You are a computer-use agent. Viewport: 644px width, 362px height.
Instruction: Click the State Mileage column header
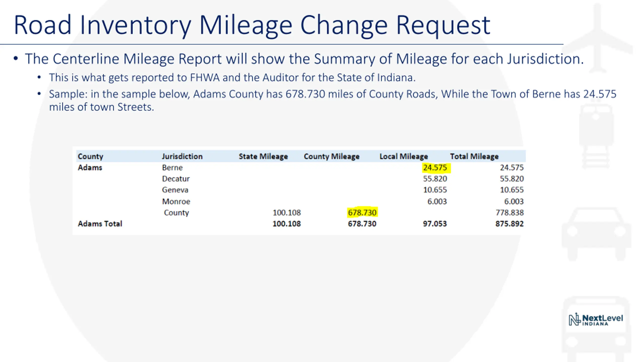tap(263, 156)
